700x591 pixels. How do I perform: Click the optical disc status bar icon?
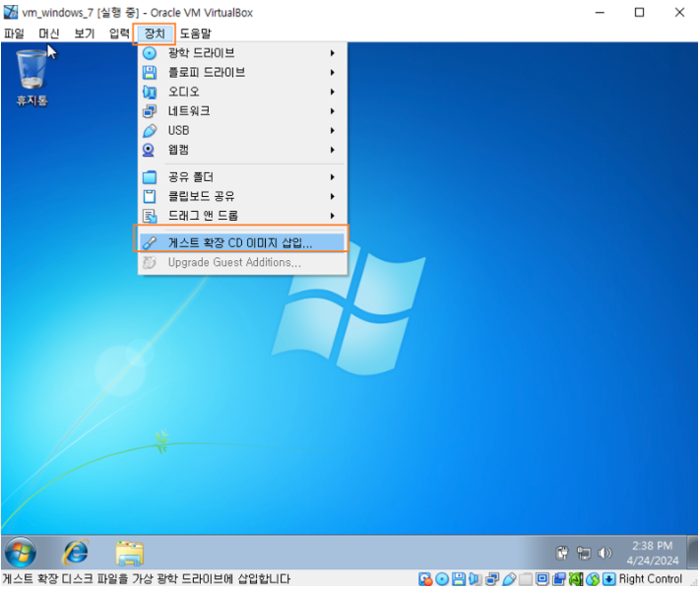(x=442, y=579)
